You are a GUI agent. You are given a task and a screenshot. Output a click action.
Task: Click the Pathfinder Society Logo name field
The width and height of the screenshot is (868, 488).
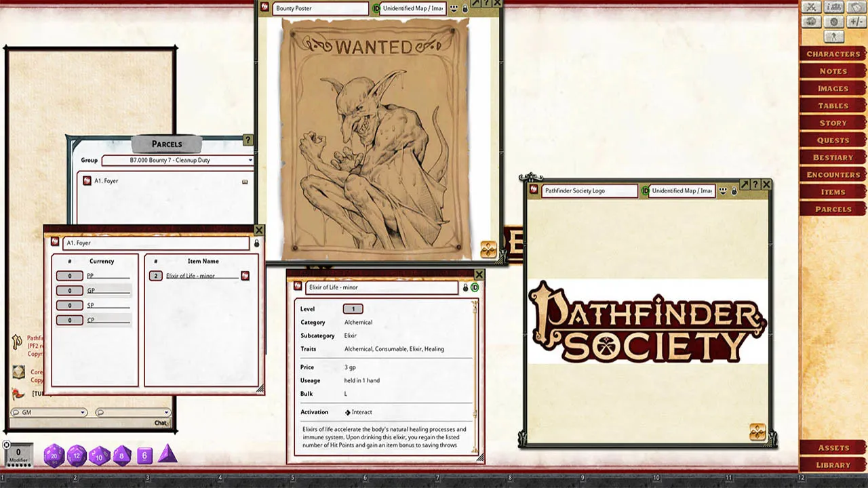pos(590,191)
